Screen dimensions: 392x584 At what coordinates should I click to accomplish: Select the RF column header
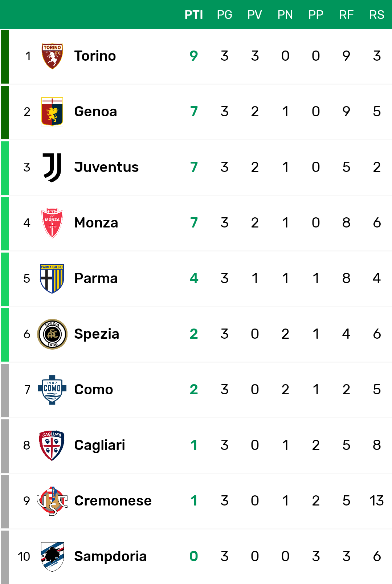(346, 15)
